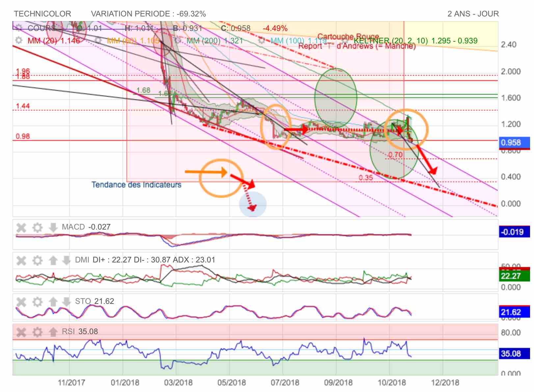
Task: Click the MM (200) 1.321 legend label
Action: (215, 41)
